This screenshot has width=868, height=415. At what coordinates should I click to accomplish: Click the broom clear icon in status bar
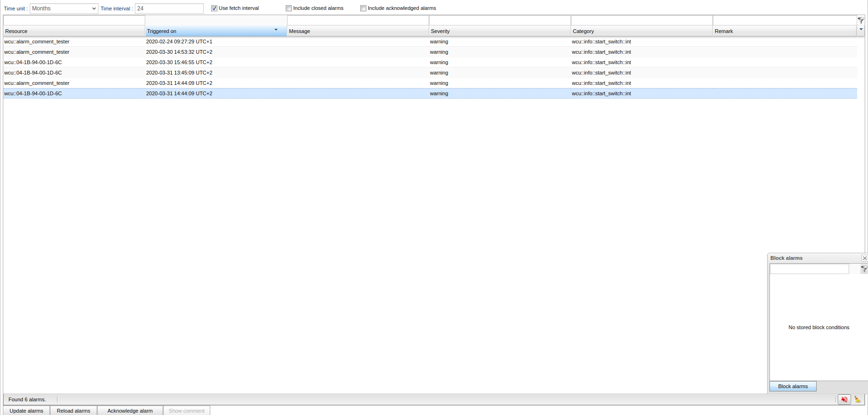857,399
